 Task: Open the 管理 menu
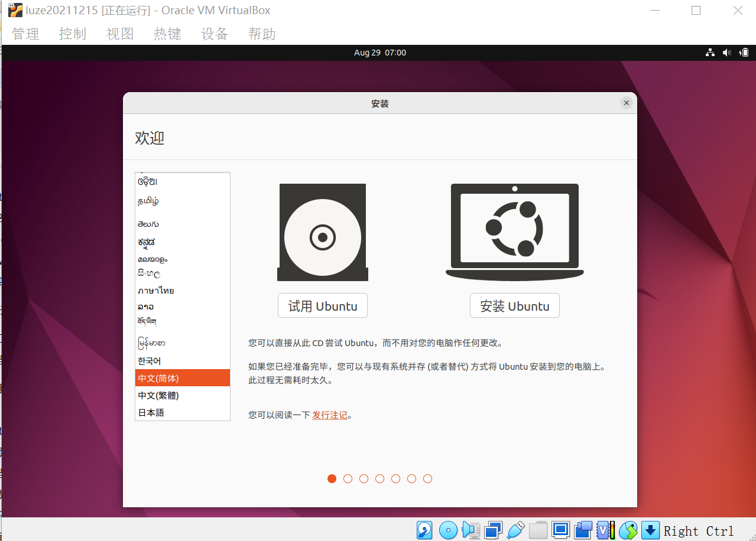pos(25,34)
